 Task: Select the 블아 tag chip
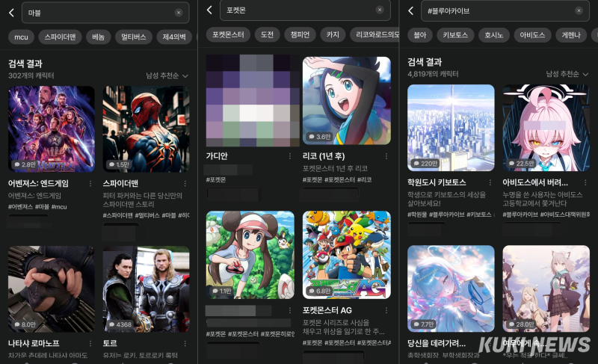pyautogui.click(x=420, y=35)
